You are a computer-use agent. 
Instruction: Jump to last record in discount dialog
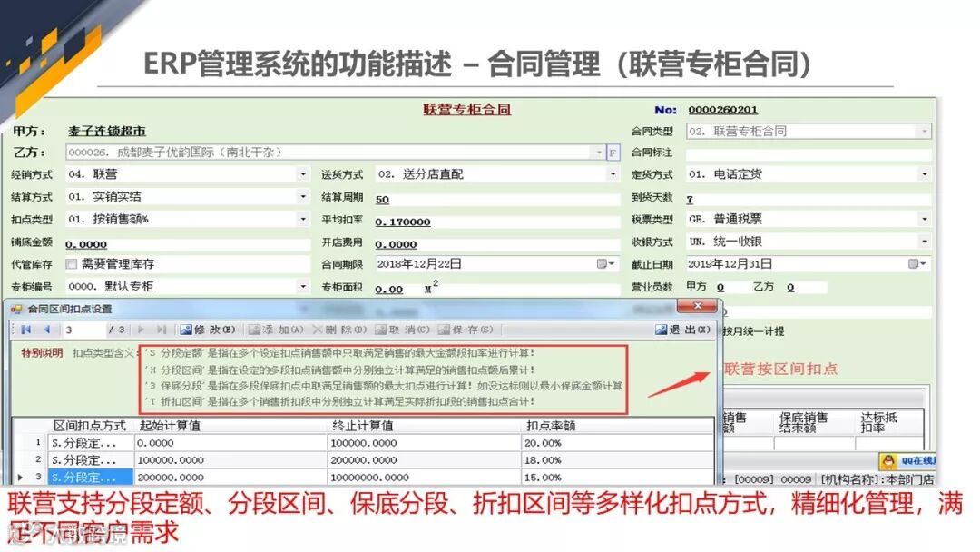pos(162,330)
